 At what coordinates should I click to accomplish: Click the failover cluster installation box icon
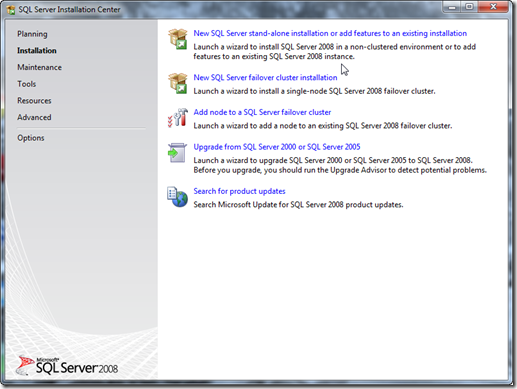point(178,83)
